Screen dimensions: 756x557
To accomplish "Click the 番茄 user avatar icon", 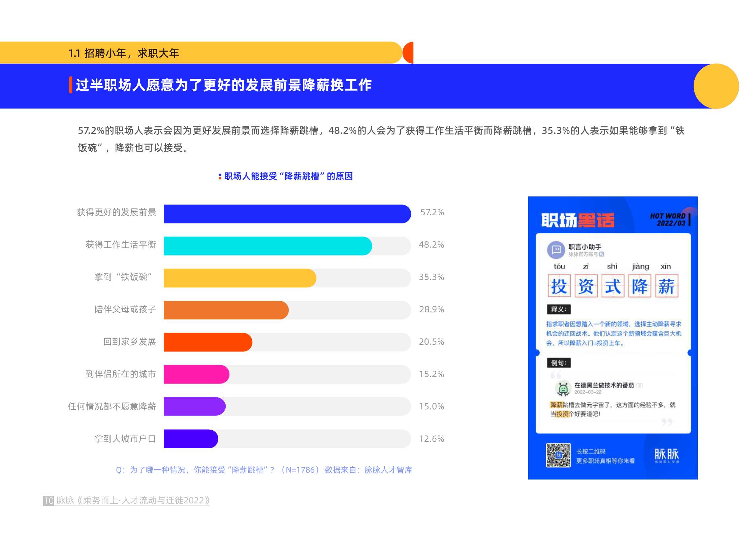I will (x=563, y=388).
